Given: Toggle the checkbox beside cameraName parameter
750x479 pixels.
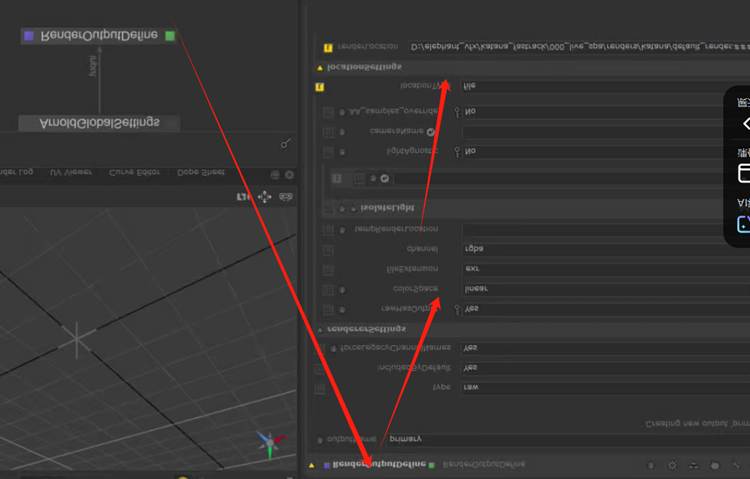Looking at the screenshot, I should [x=328, y=132].
